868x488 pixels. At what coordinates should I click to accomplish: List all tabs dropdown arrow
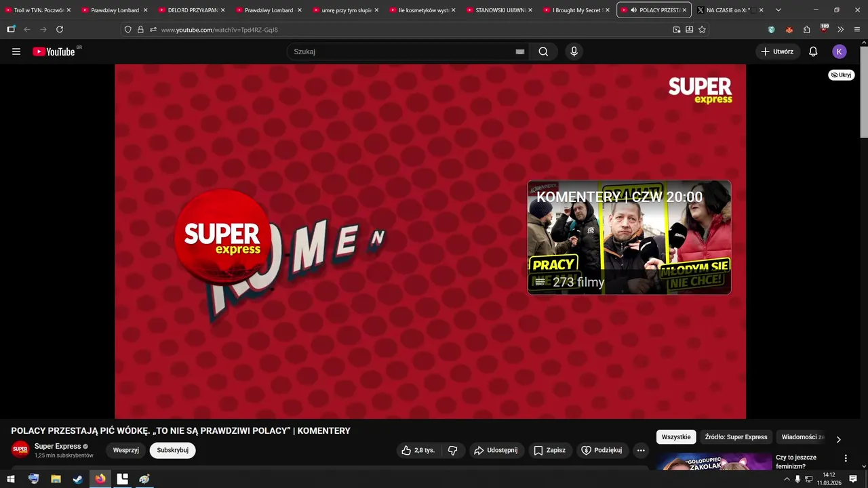[778, 10]
